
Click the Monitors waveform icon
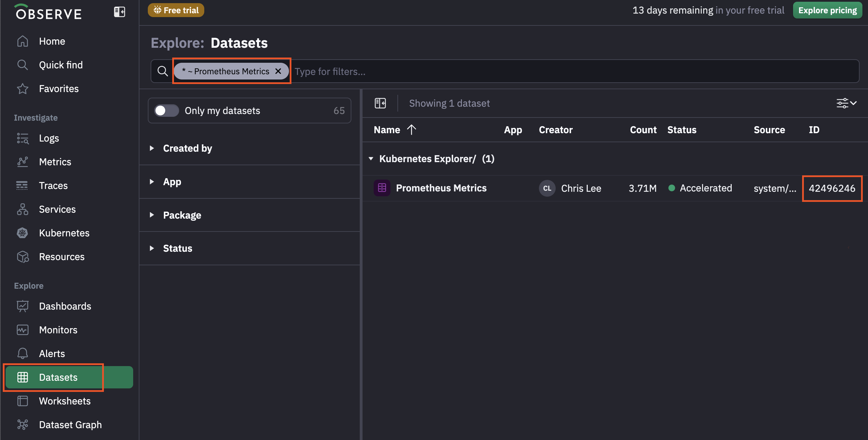click(x=23, y=330)
